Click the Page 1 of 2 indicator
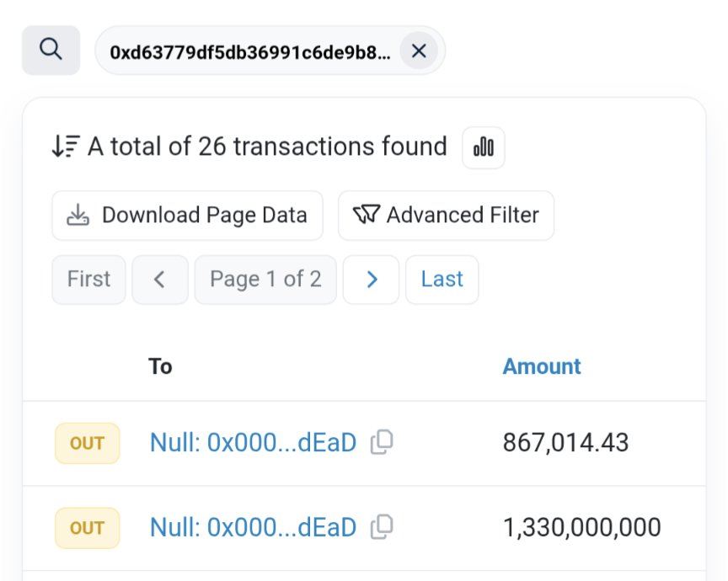The height and width of the screenshot is (581, 728). click(x=265, y=280)
